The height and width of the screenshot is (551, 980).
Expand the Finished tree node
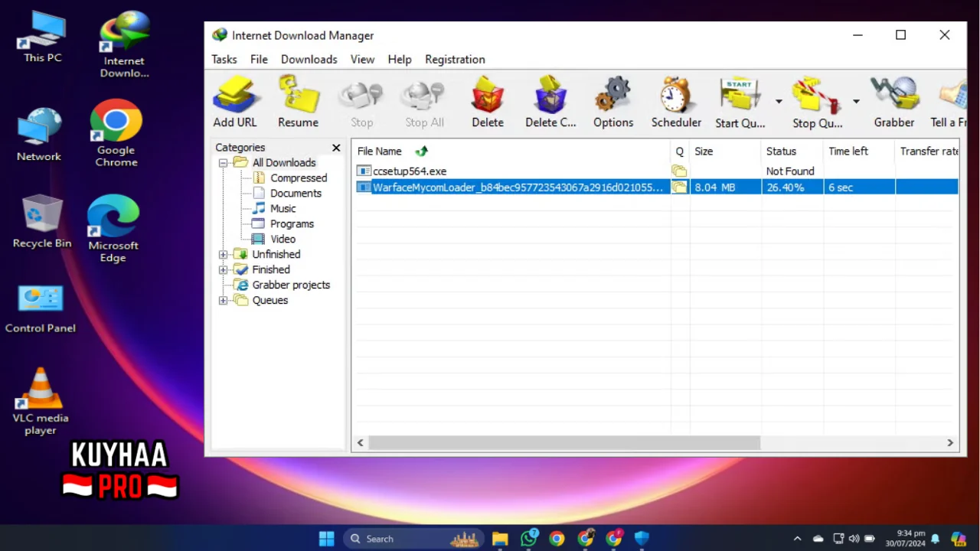(223, 270)
